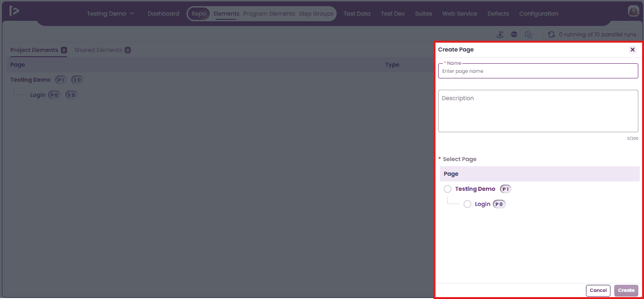Select the Login page radio button
Viewport: 644px width, 299px height.
pyautogui.click(x=467, y=204)
